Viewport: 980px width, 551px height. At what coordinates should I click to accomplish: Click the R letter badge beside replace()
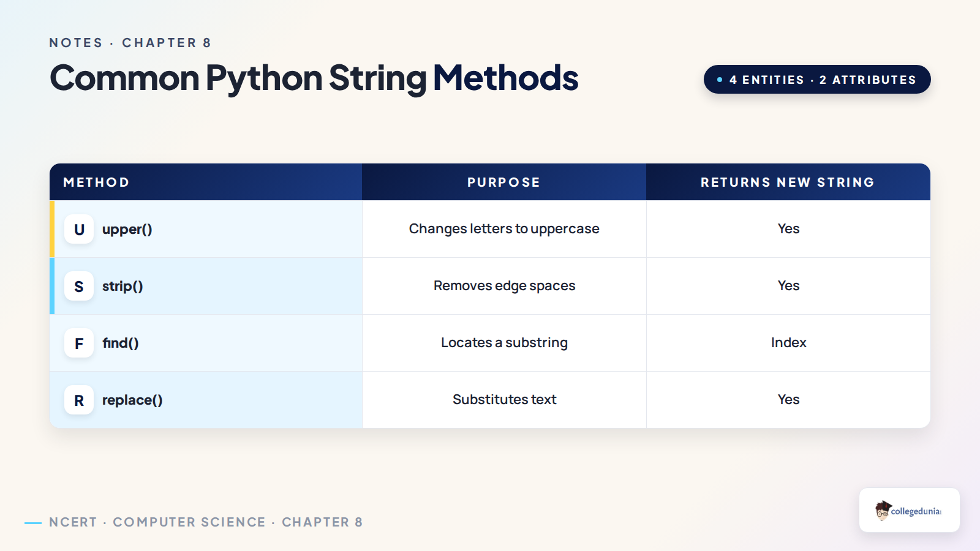79,400
